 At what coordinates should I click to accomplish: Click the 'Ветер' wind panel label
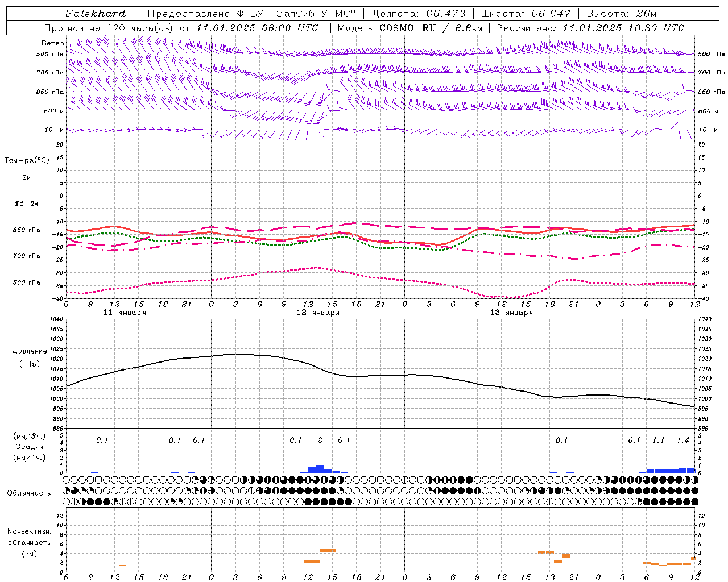[52, 43]
